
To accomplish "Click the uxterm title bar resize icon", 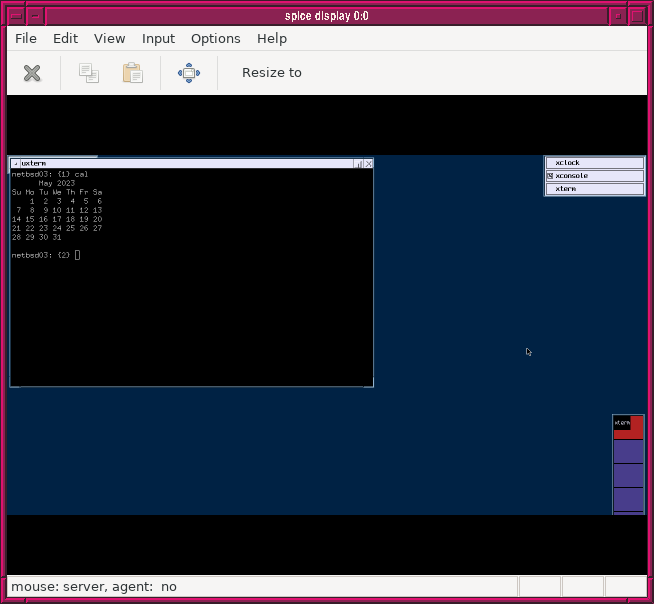I will (x=358, y=163).
